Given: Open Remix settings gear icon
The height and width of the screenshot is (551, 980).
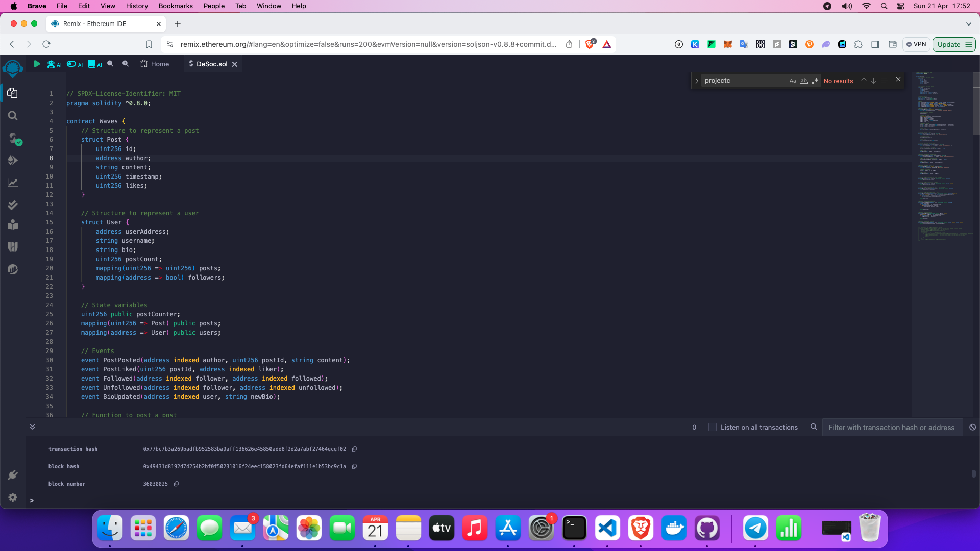Looking at the screenshot, I should click(x=13, y=497).
